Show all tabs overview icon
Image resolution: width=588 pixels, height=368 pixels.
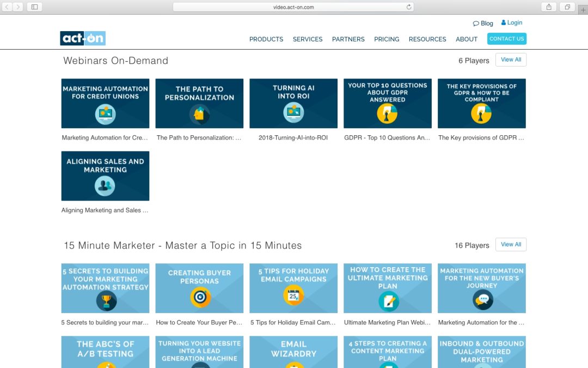pos(567,7)
